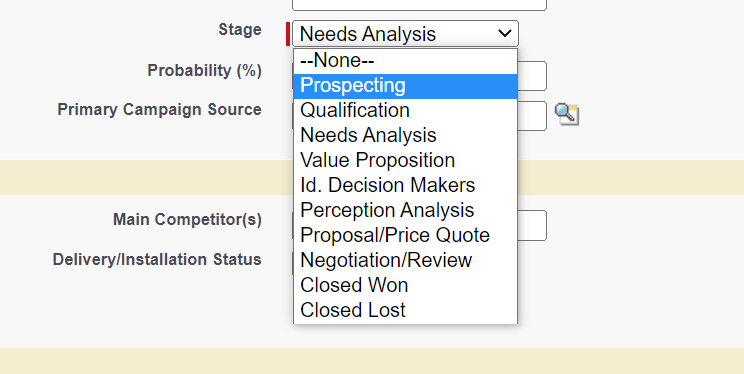
Task: Select the --None-- stage option
Action: [405, 61]
